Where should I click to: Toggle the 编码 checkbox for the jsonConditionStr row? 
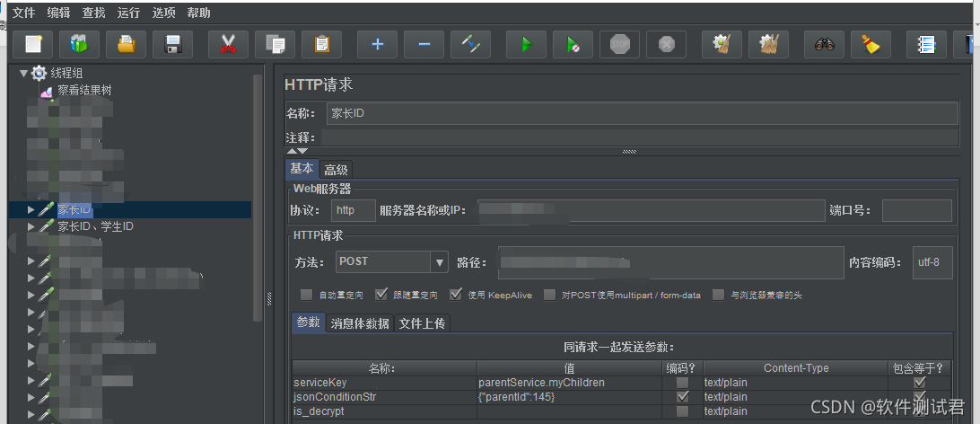click(683, 396)
